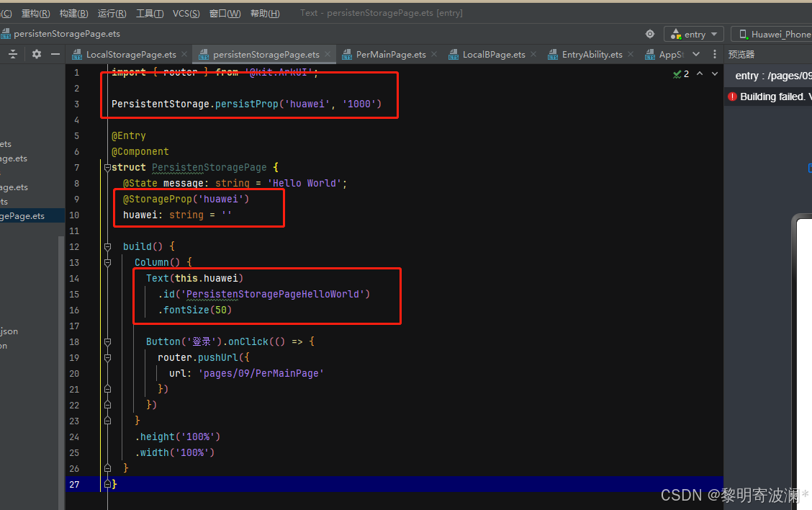Image resolution: width=812 pixels, height=510 pixels.
Task: Close the persistenStoragePage.ets tab
Action: (328, 54)
